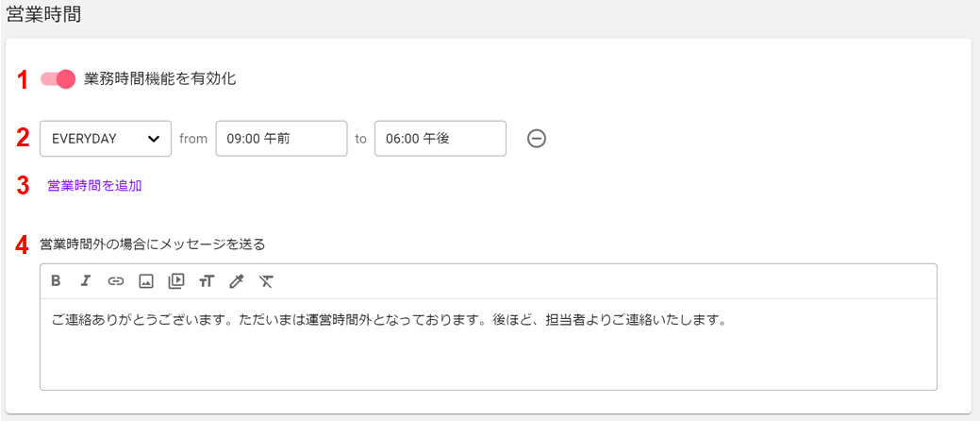Click the 営業時間 page heading
The height and width of the screenshot is (421, 980).
coord(43,16)
